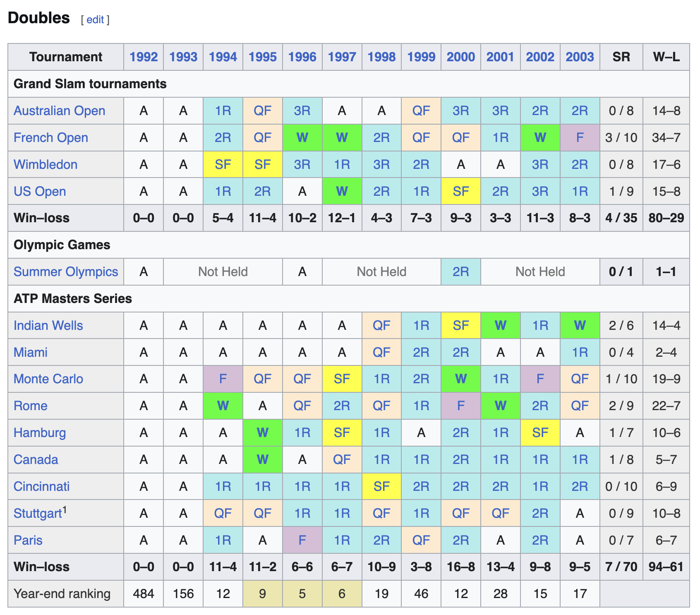
Task: Open the Canada 1995 W result
Action: point(263,460)
